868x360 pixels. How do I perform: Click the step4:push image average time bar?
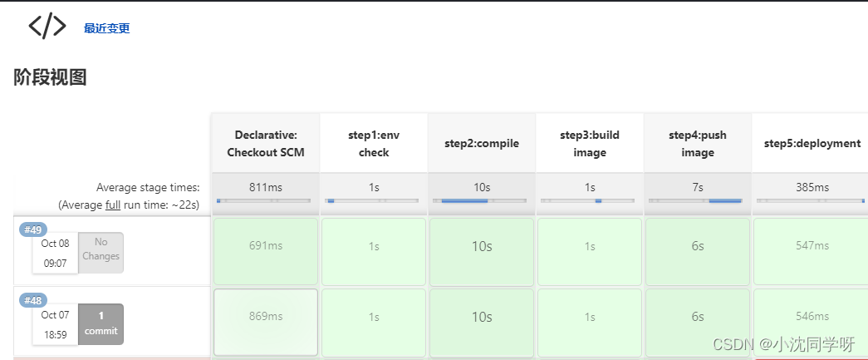click(x=695, y=200)
